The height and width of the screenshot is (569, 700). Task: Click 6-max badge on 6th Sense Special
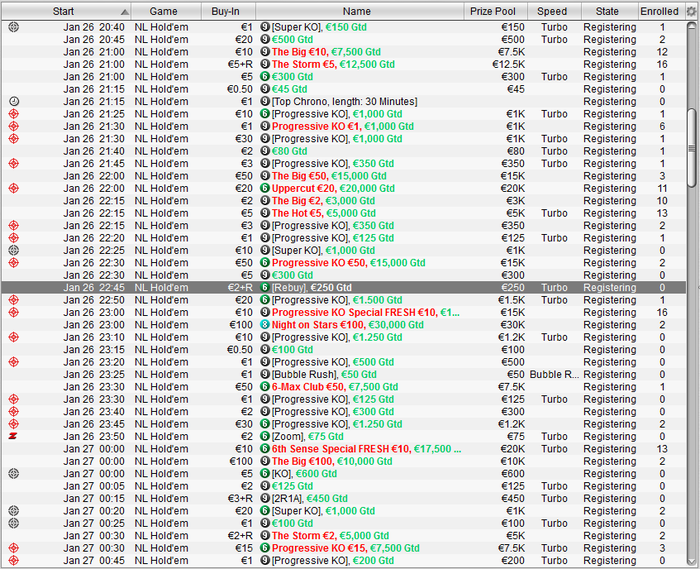pos(265,449)
